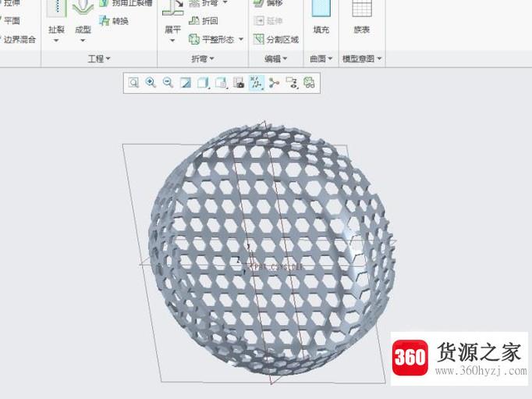Click the 填充 (Fill) surface tool
Screen dimensions: 532x399
pyautogui.click(x=321, y=17)
